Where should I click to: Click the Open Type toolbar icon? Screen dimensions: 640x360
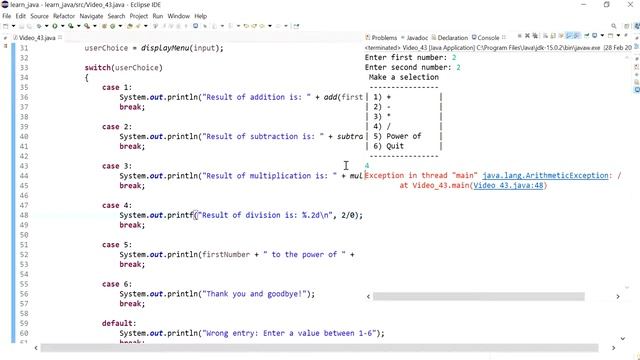click(129, 26)
